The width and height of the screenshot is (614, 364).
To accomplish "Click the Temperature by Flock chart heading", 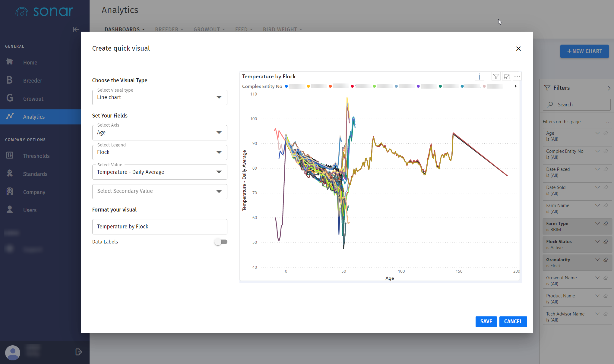I will 269,77.
